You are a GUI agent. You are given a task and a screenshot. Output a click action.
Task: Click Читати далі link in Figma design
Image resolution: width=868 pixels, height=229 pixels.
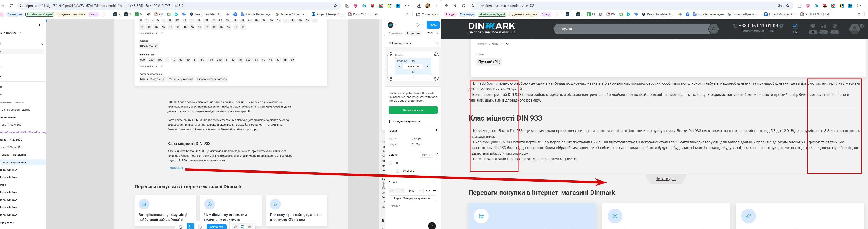click(x=175, y=168)
